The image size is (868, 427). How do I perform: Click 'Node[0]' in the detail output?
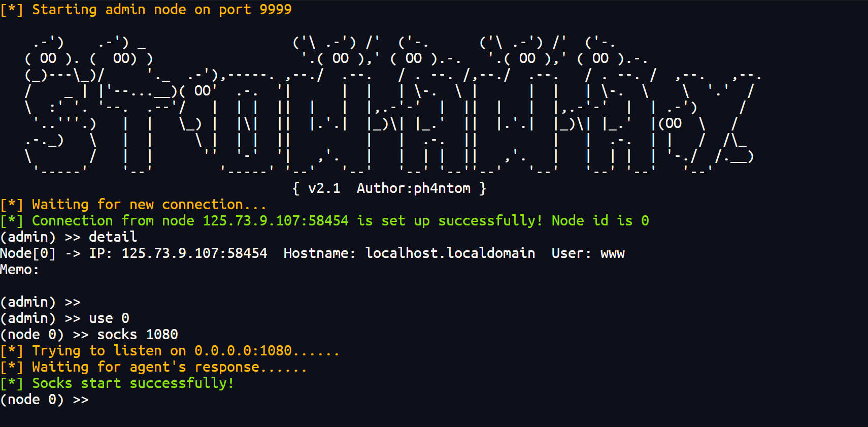coord(28,253)
